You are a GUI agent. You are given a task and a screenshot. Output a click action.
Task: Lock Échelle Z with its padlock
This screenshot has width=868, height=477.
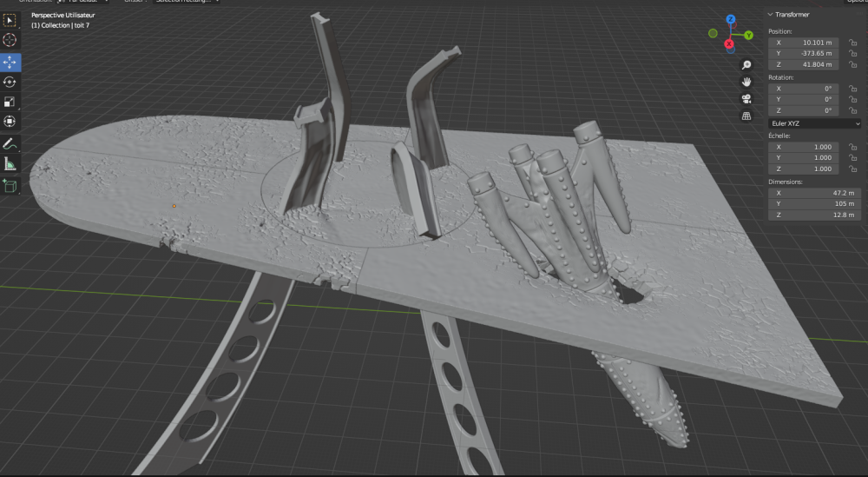tap(852, 169)
